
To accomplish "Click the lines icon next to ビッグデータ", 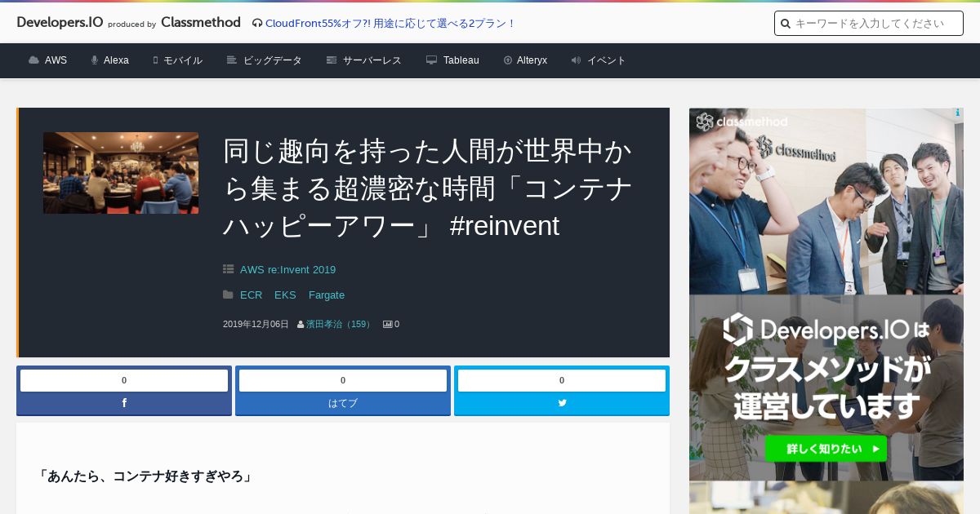I will pyautogui.click(x=232, y=60).
